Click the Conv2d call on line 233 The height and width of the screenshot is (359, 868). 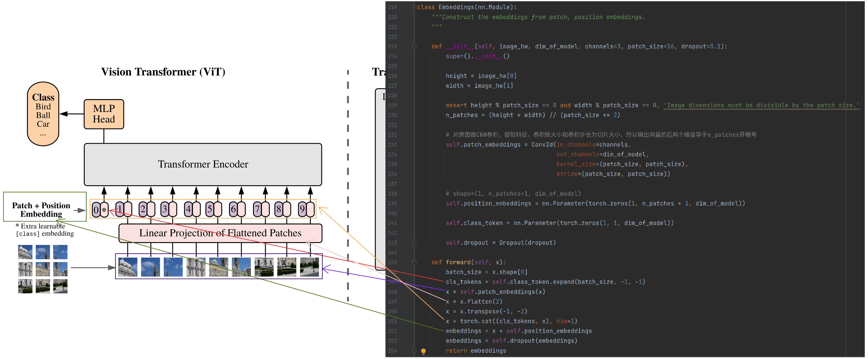[542, 144]
